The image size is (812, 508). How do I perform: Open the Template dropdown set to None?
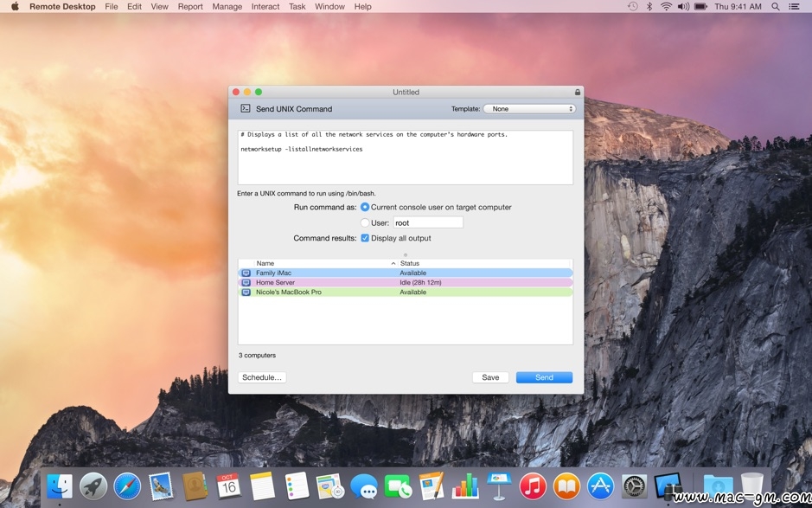pos(529,109)
